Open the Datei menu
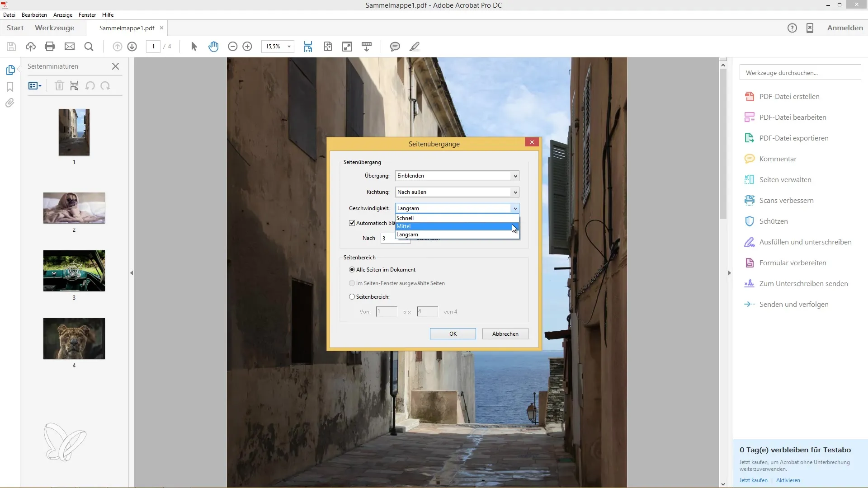The width and height of the screenshot is (868, 488). pyautogui.click(x=9, y=15)
